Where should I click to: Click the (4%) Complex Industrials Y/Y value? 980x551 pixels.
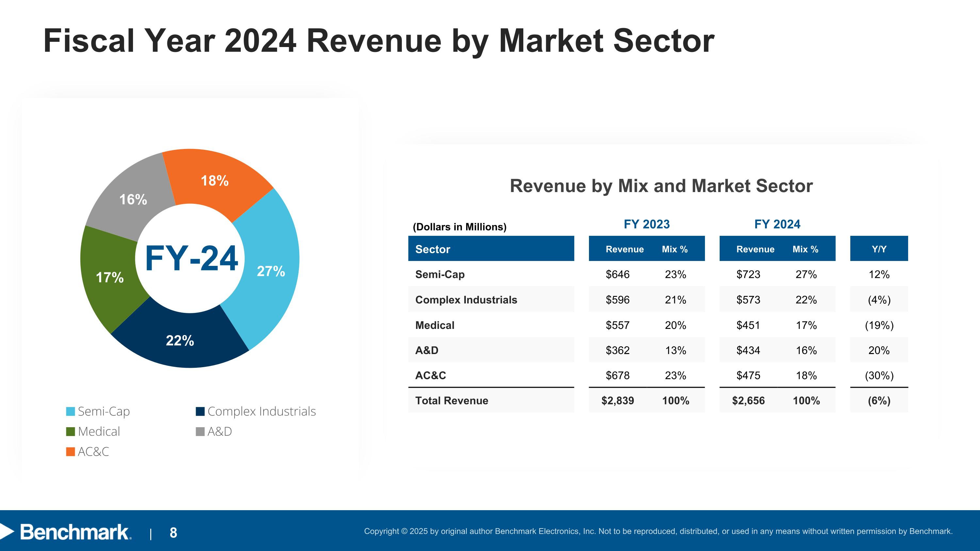click(879, 300)
